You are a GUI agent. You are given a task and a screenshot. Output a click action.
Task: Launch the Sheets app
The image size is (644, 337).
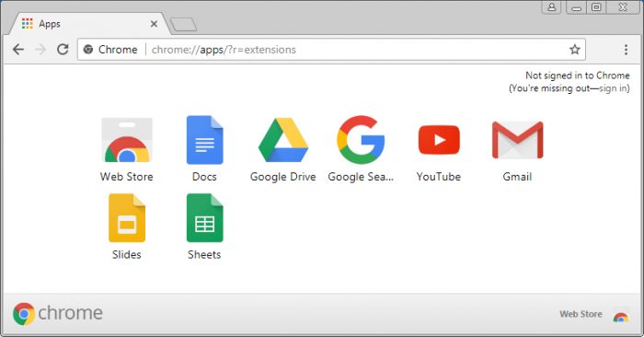point(204,218)
